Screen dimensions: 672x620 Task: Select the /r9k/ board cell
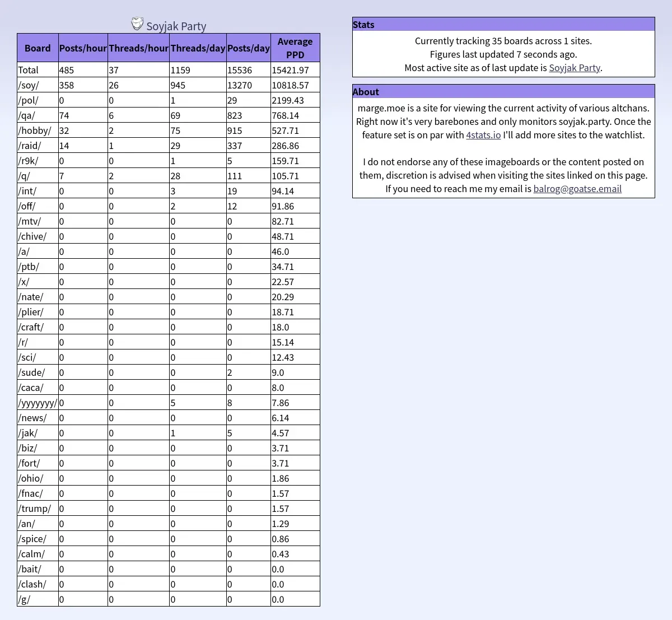click(38, 161)
